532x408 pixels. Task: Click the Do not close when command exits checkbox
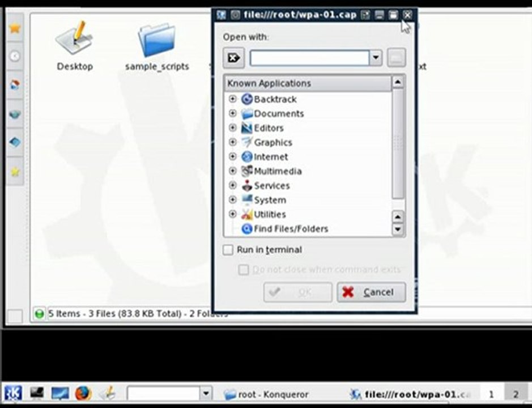pyautogui.click(x=243, y=270)
